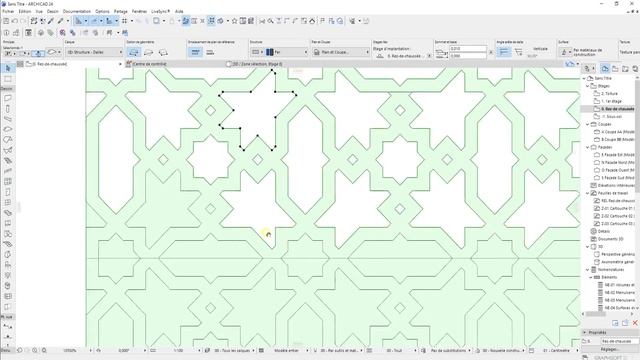Open the 'Plan et Coupe' dropdown
Viewport: 640px width, 360px height.
pyautogui.click(x=341, y=52)
